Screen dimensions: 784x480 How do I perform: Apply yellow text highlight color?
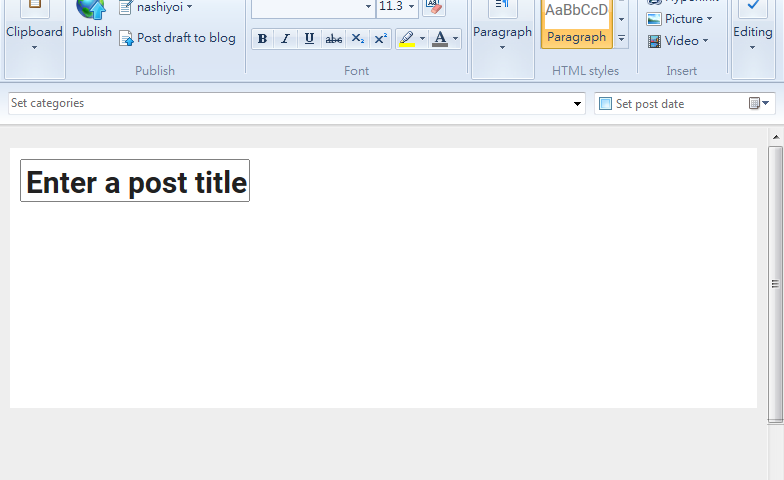(407, 39)
